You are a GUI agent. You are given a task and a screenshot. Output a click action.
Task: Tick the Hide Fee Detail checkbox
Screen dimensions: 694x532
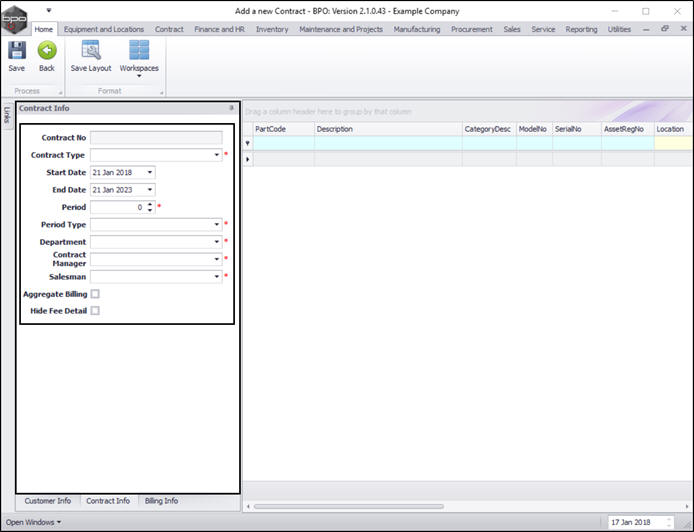95,311
